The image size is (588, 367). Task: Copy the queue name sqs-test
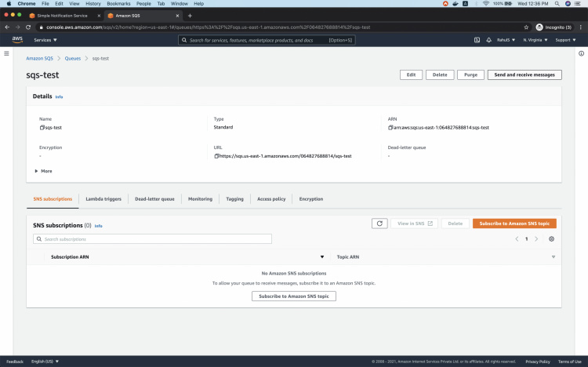(42, 127)
